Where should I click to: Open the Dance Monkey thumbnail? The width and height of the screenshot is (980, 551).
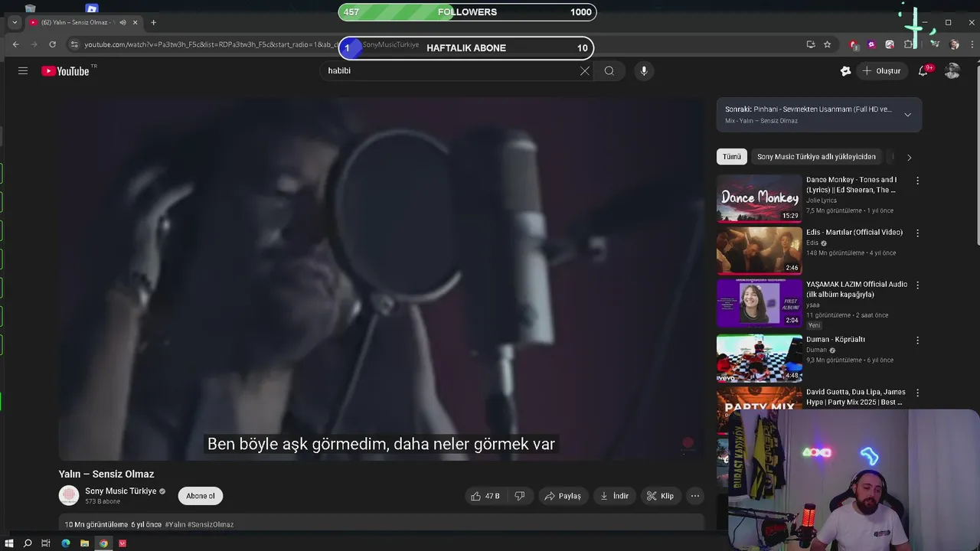click(759, 198)
